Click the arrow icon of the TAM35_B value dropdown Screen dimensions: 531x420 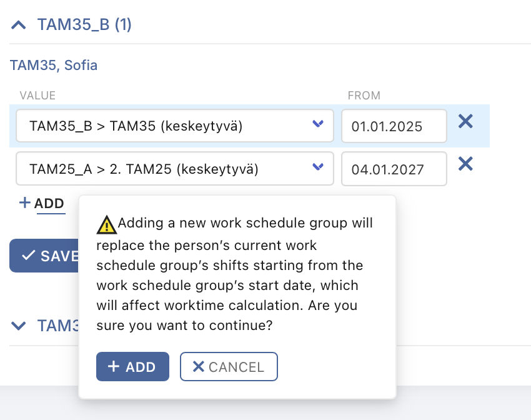coord(317,124)
